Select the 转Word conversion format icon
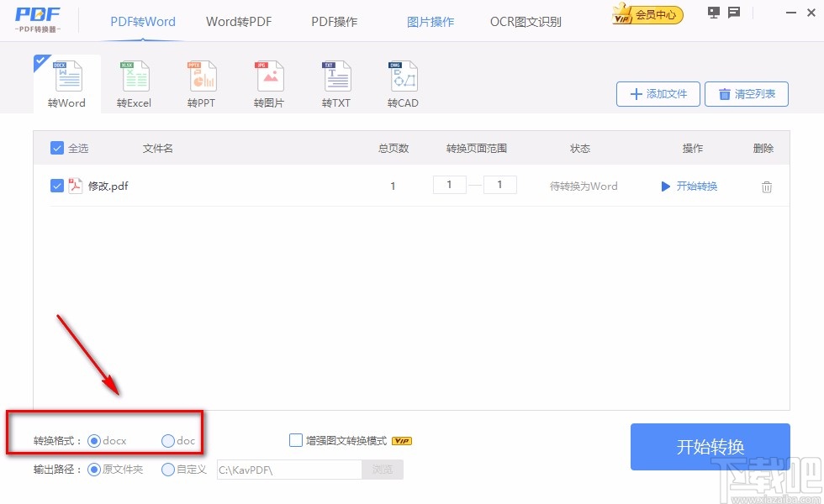Image resolution: width=824 pixels, height=504 pixels. [x=66, y=80]
